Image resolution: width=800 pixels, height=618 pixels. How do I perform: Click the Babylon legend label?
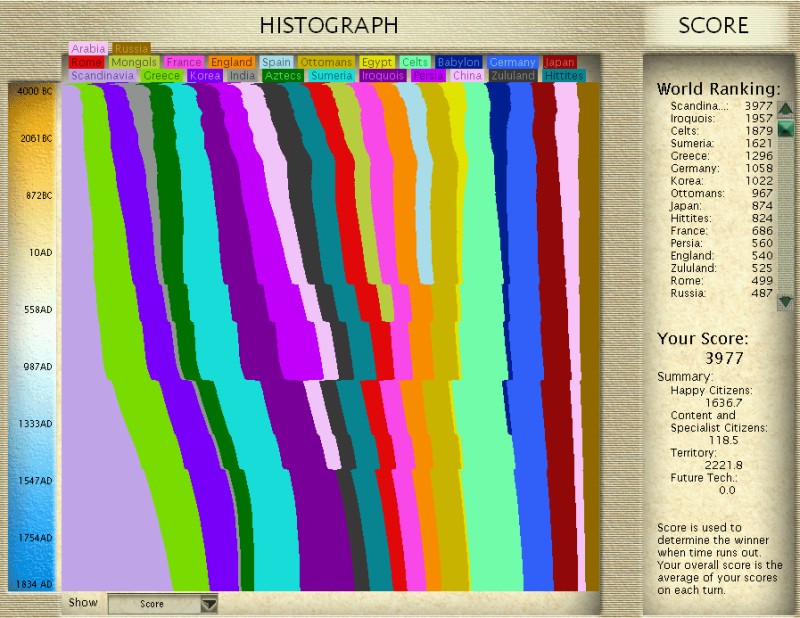click(x=459, y=62)
